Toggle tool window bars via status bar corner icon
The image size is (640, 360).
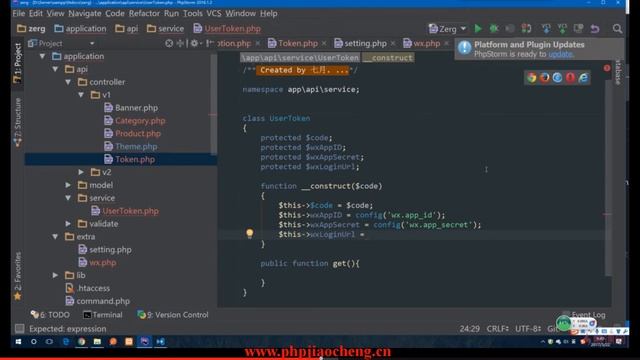pos(19,329)
